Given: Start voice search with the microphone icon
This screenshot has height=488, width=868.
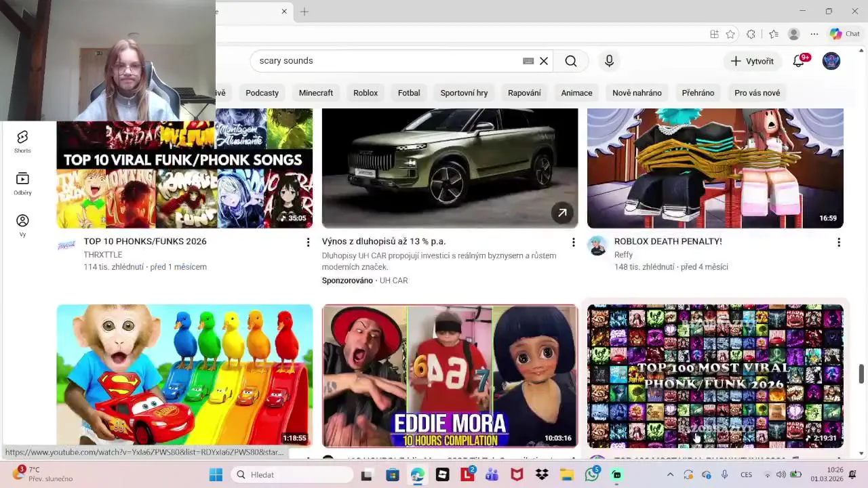Looking at the screenshot, I should [x=609, y=61].
